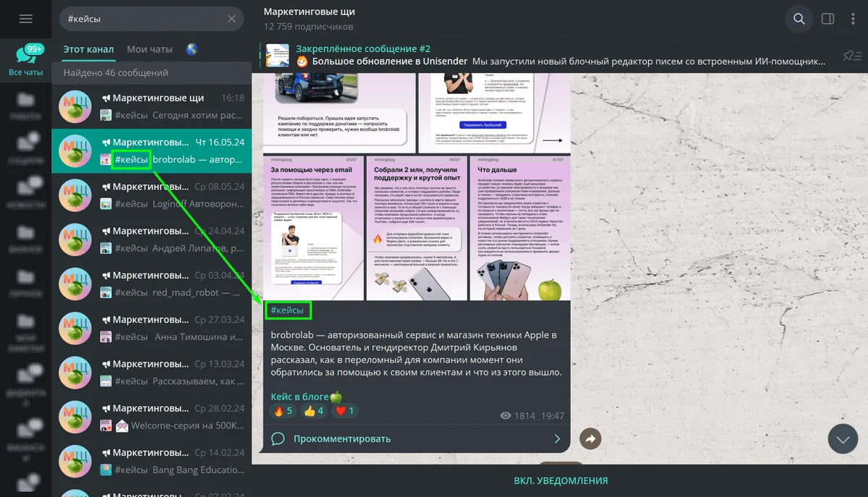This screenshot has width=868, height=497.
Task: Open Андрей Липатов result from 24.04.24
Action: click(x=151, y=241)
